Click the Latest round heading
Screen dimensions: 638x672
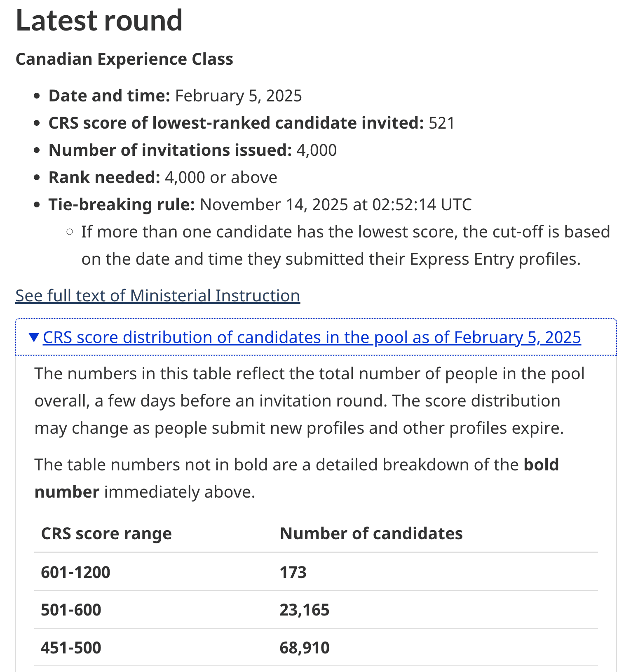[x=99, y=20]
